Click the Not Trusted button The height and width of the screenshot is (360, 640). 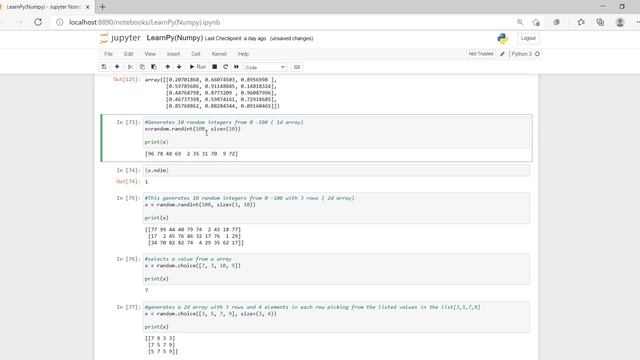click(x=481, y=54)
